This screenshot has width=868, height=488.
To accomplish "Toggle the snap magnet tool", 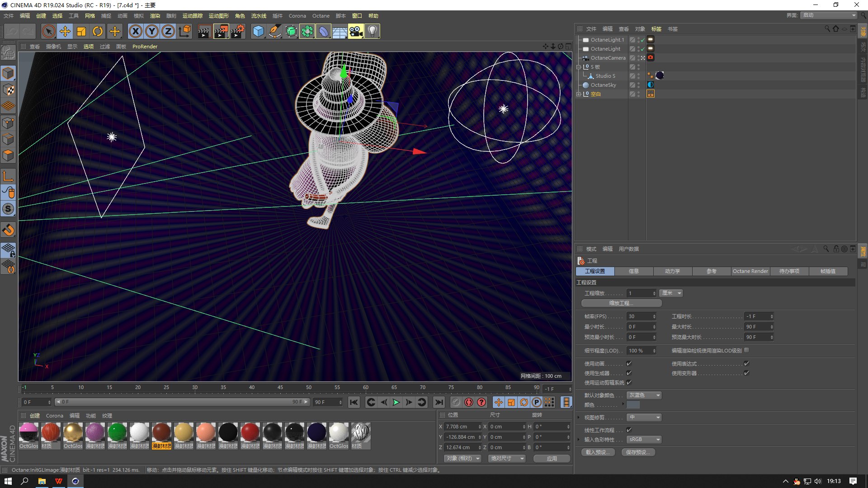I will pyautogui.click(x=9, y=230).
